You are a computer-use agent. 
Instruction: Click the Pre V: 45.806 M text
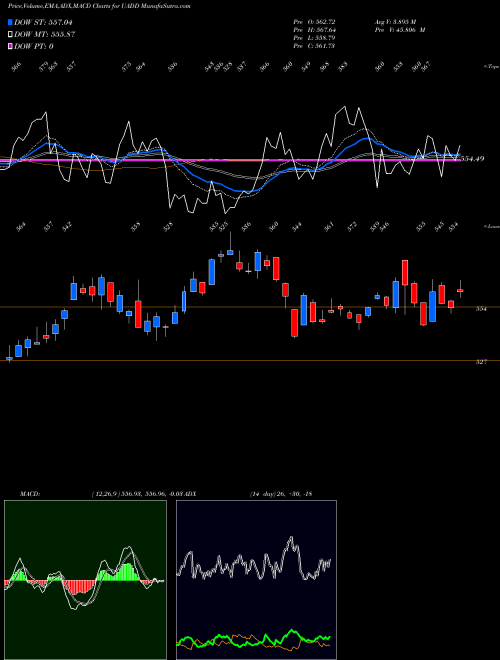click(400, 30)
